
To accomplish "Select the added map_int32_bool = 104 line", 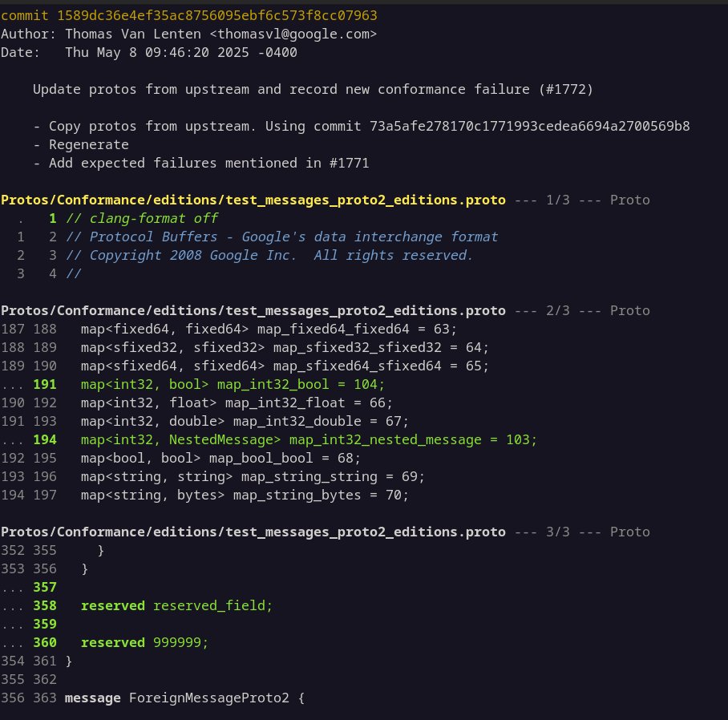I will point(233,384).
